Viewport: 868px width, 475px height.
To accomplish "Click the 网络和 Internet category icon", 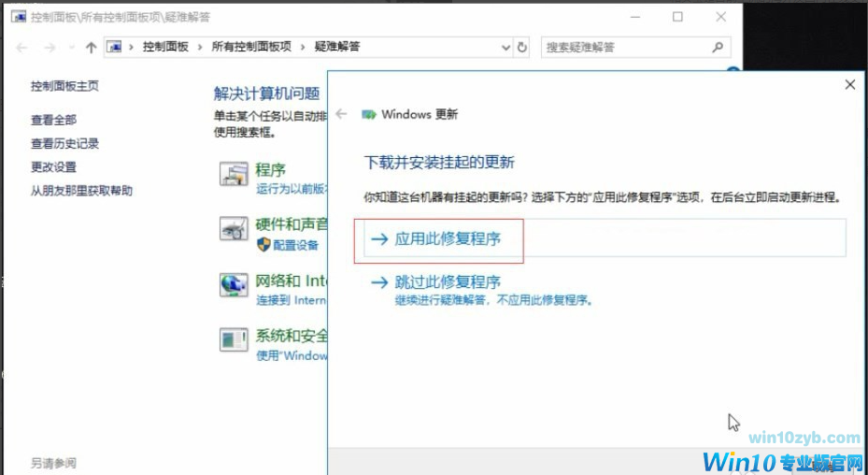I will pos(234,285).
